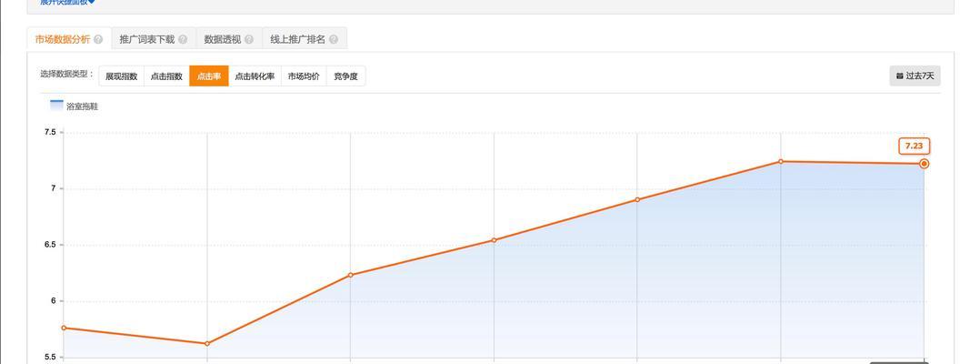Select 竞争度 data type

click(345, 76)
